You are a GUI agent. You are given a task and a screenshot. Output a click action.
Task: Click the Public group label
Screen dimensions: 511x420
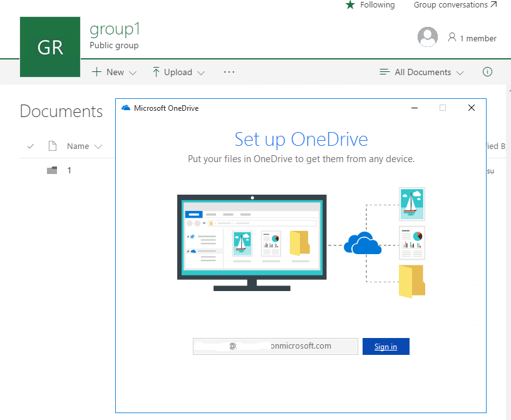pyautogui.click(x=114, y=45)
